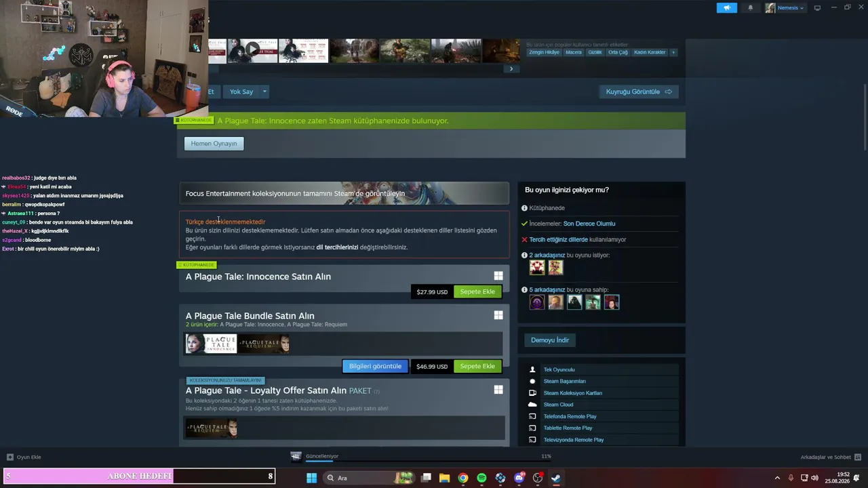Click Bilgileri görüntüle for the bundle

[x=375, y=366]
